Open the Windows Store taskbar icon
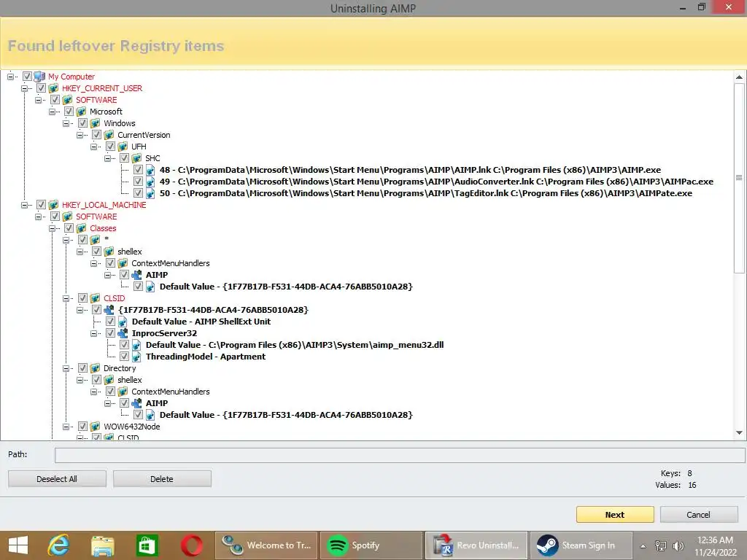 pyautogui.click(x=147, y=545)
